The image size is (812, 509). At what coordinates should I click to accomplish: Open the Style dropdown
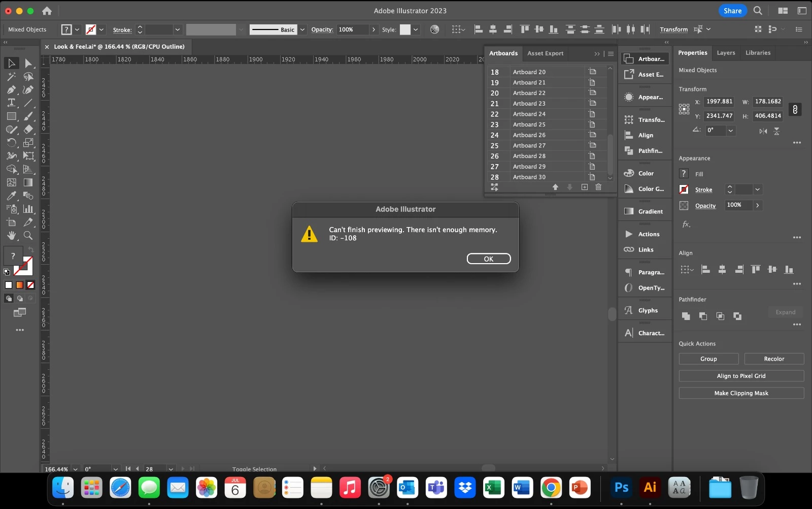pos(416,29)
